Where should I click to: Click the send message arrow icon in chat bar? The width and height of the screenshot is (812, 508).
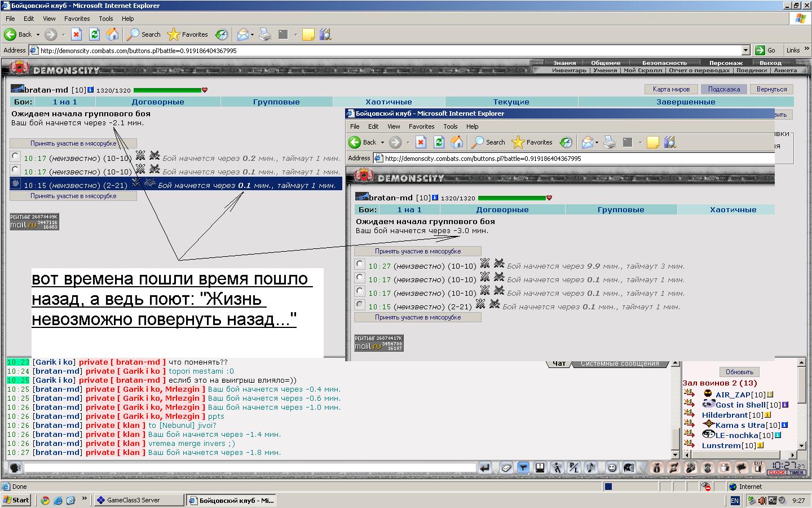click(x=485, y=467)
